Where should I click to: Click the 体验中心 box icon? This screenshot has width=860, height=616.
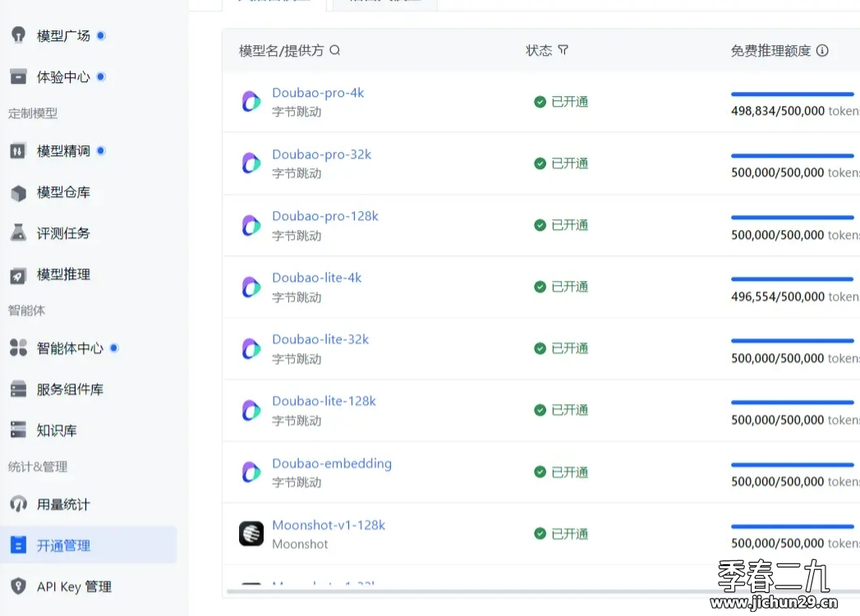(x=18, y=76)
